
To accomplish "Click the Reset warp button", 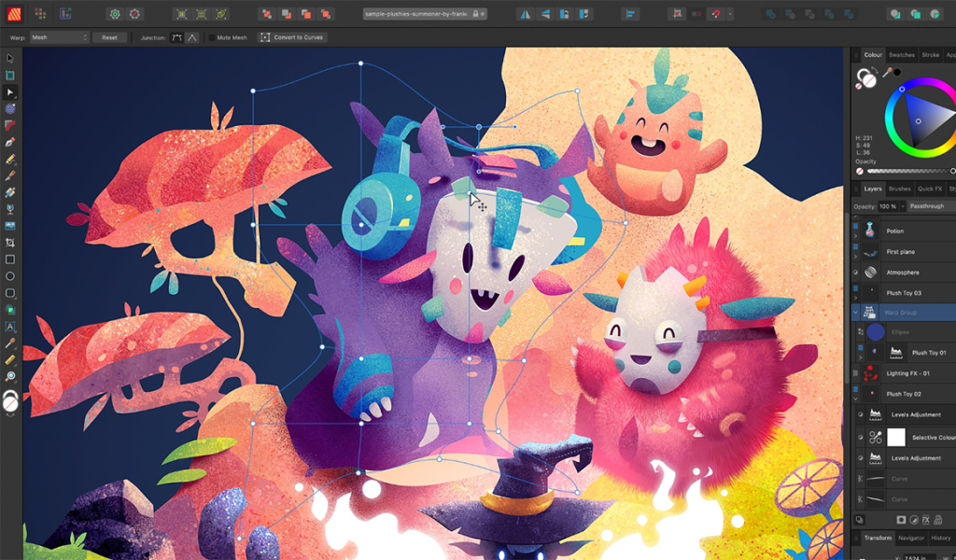I will point(110,37).
